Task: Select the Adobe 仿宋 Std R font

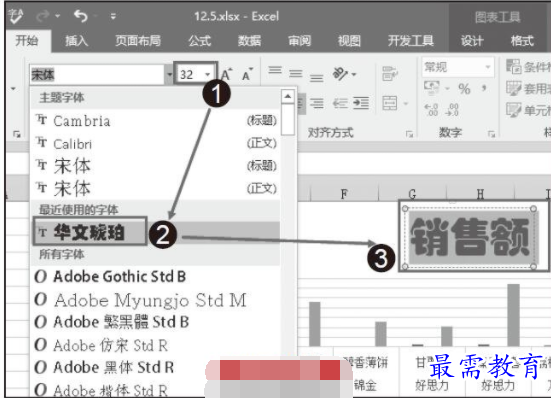Action: point(155,345)
